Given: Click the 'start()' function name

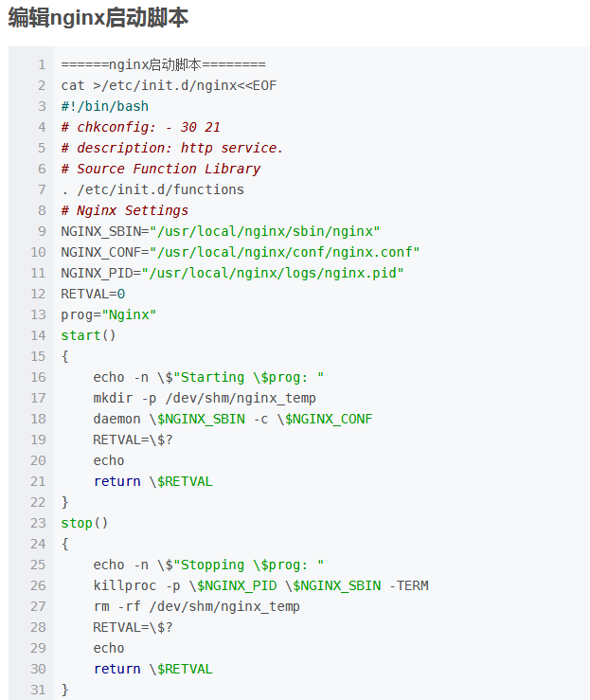Looking at the screenshot, I should [88, 335].
